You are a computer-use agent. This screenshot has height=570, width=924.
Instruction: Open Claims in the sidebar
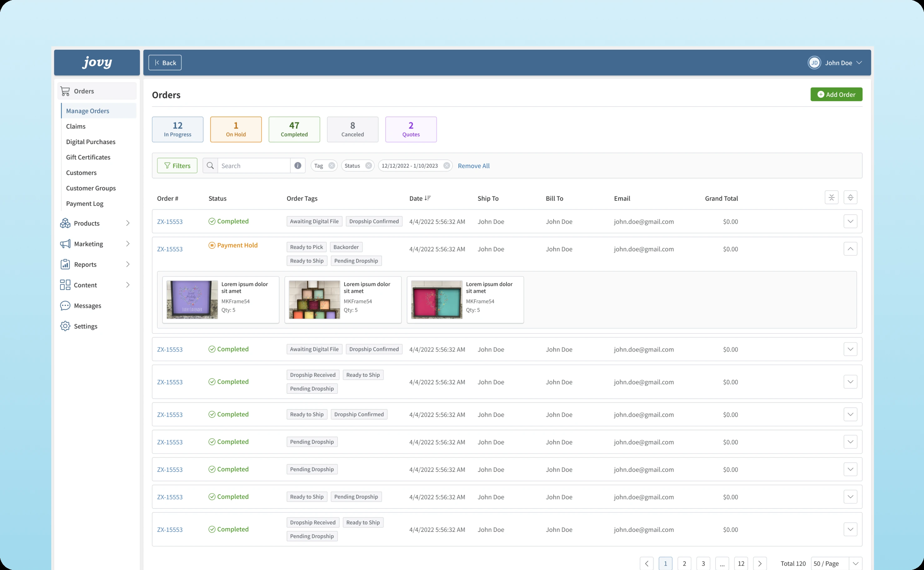tap(76, 126)
